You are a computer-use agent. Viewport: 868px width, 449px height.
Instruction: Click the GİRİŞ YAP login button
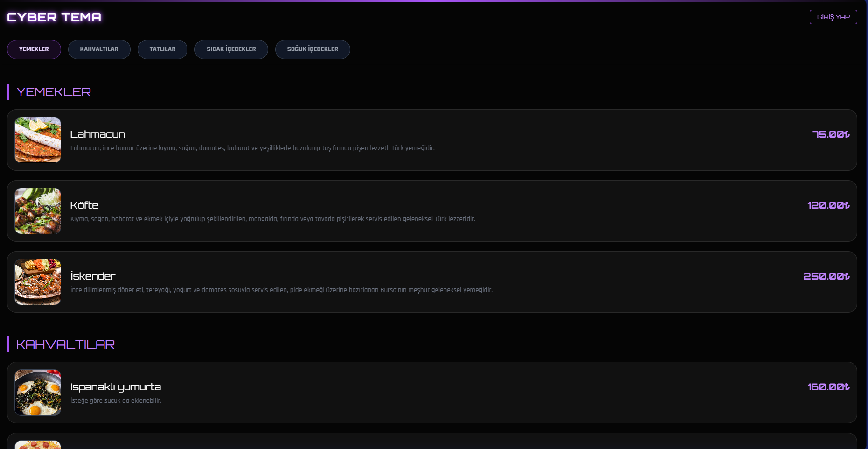(833, 17)
